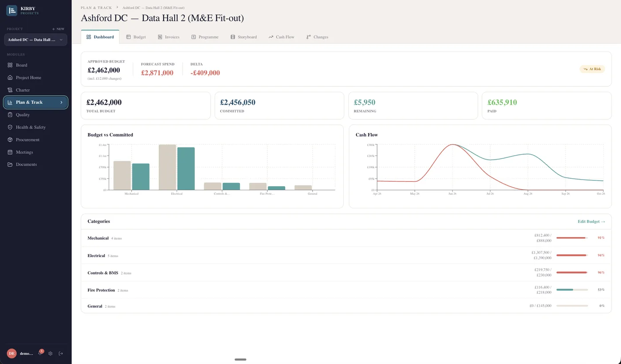Open the General category row

click(x=346, y=306)
